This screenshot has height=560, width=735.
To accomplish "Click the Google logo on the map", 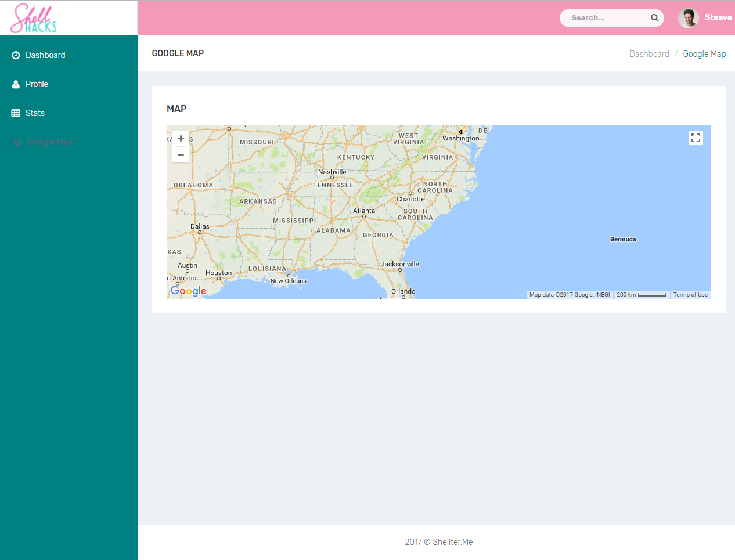I will pos(189,291).
